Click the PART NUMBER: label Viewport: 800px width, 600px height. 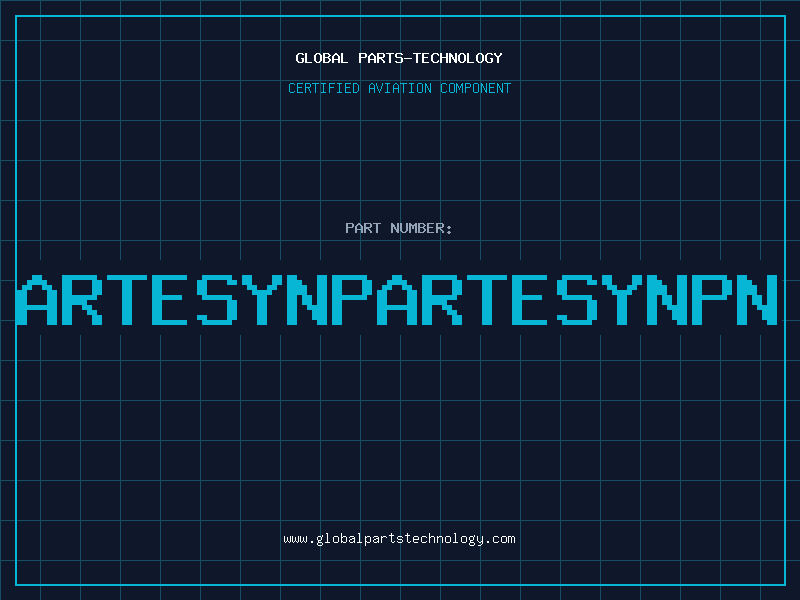point(399,228)
